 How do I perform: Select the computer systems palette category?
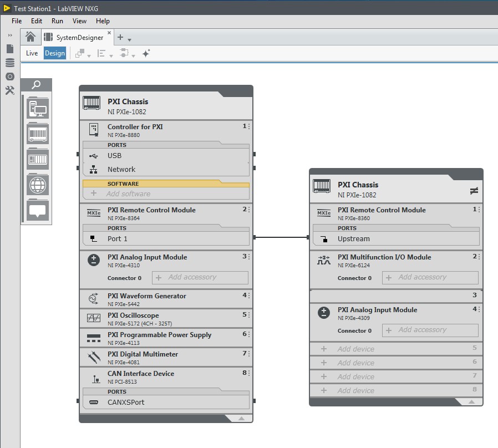click(38, 108)
